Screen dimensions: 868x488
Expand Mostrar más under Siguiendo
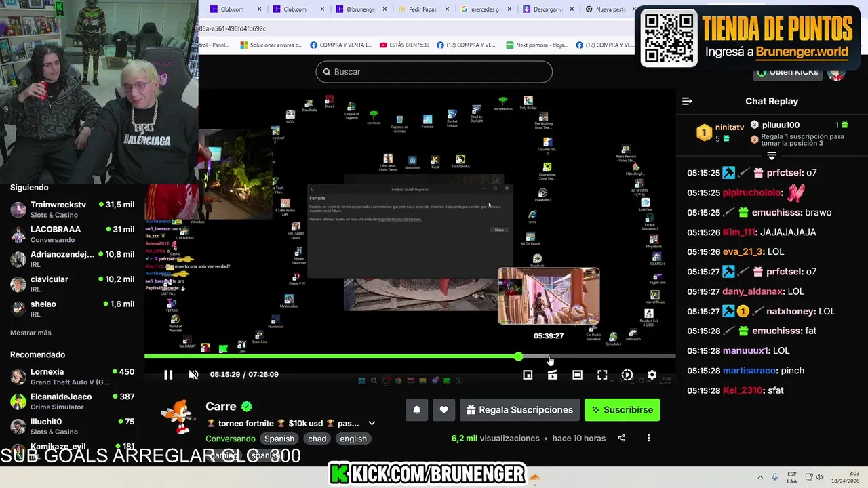click(31, 333)
